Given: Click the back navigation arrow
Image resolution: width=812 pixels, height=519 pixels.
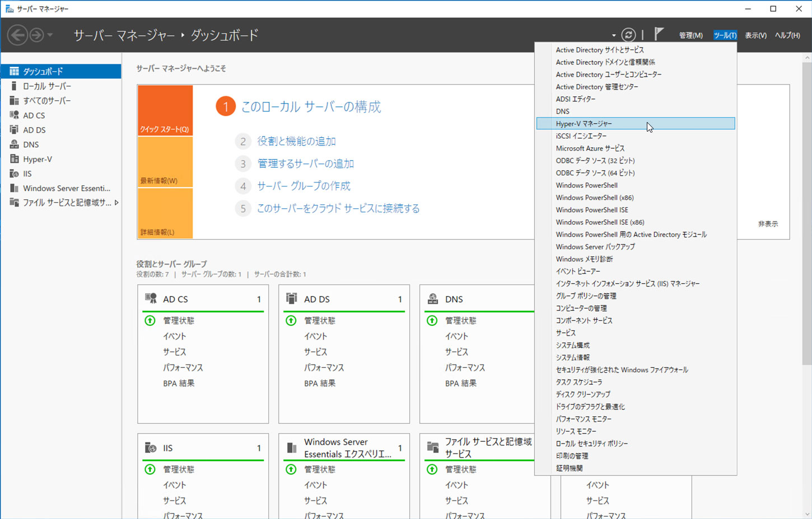Looking at the screenshot, I should 17,35.
